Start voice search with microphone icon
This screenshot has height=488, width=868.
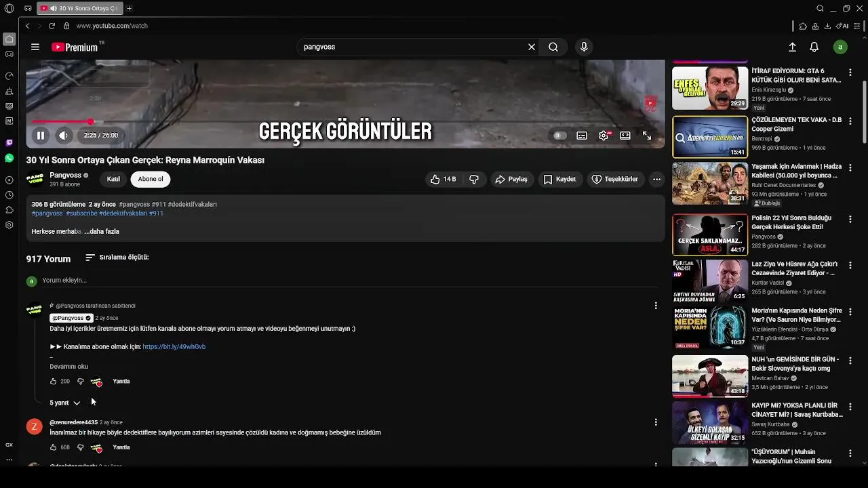[x=584, y=47]
